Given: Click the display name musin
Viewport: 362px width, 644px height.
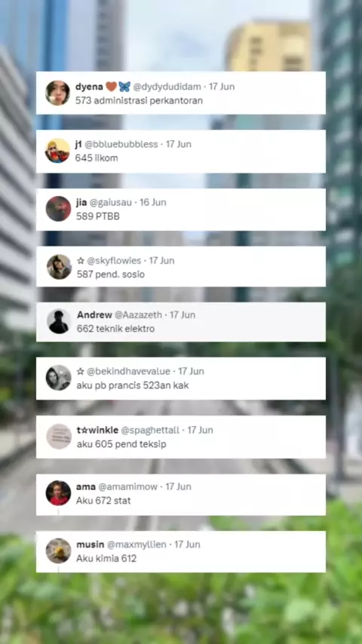Looking at the screenshot, I should pos(90,544).
